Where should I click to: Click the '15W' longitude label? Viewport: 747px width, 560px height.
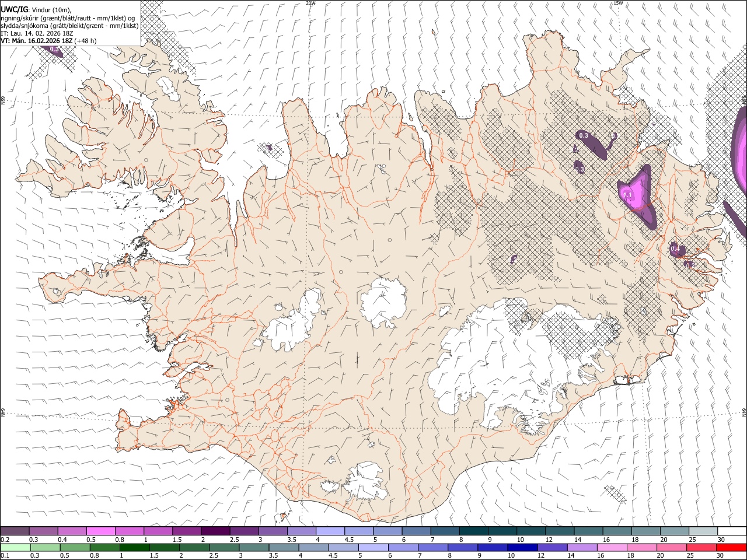tap(617, 3)
